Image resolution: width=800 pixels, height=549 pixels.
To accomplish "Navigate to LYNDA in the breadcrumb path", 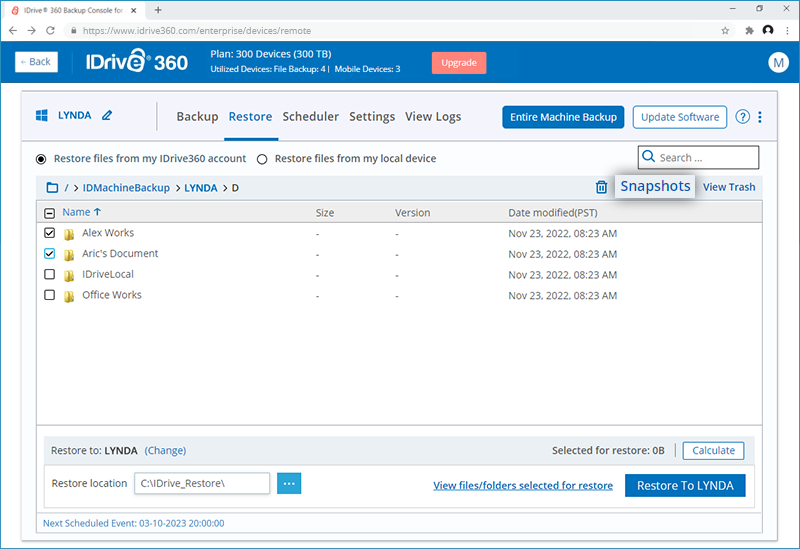I will [x=201, y=188].
